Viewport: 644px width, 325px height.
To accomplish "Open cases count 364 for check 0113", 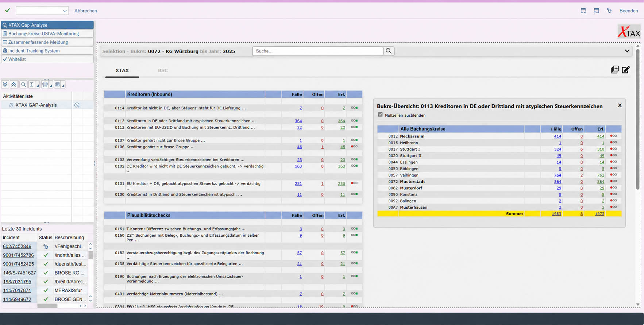I will click(x=298, y=121).
